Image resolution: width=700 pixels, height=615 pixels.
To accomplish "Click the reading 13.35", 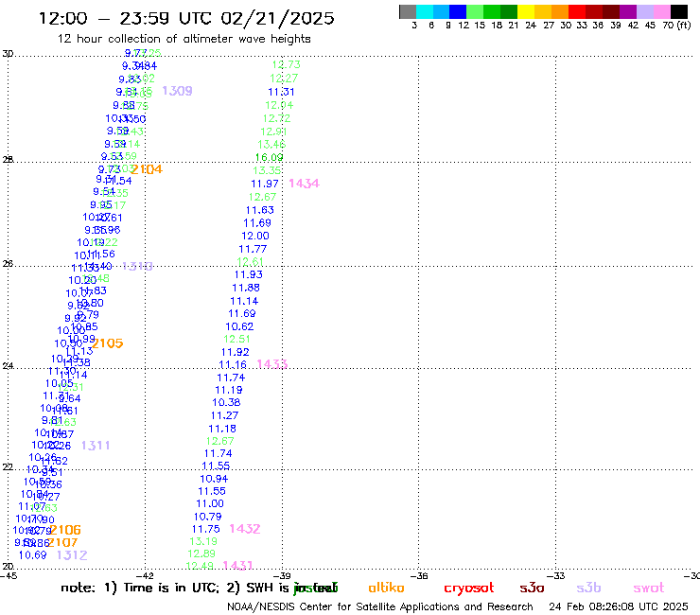I will click(267, 170).
